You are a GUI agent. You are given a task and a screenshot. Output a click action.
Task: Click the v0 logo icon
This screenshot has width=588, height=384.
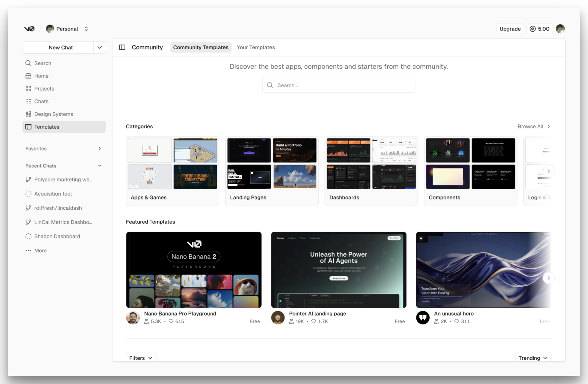tap(29, 29)
